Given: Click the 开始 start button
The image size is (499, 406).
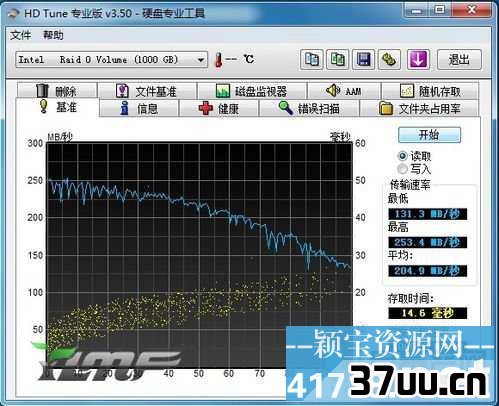Looking at the screenshot, I should 429,135.
